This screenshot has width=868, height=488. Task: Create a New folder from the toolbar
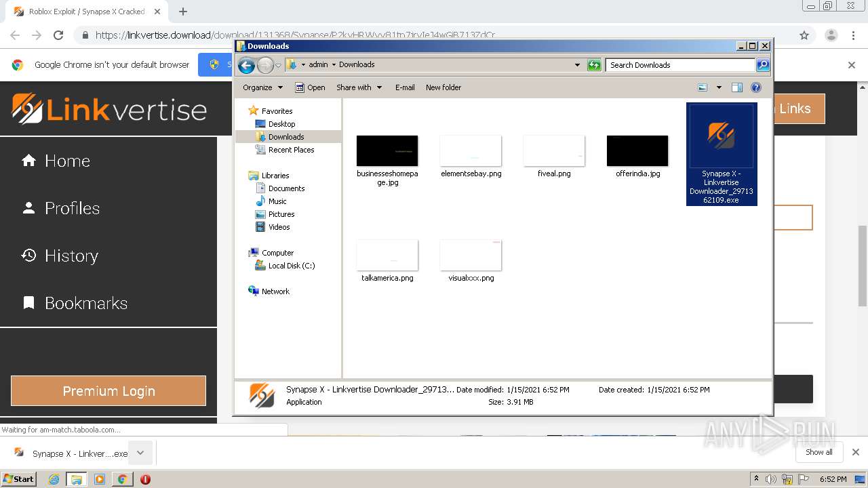[443, 87]
